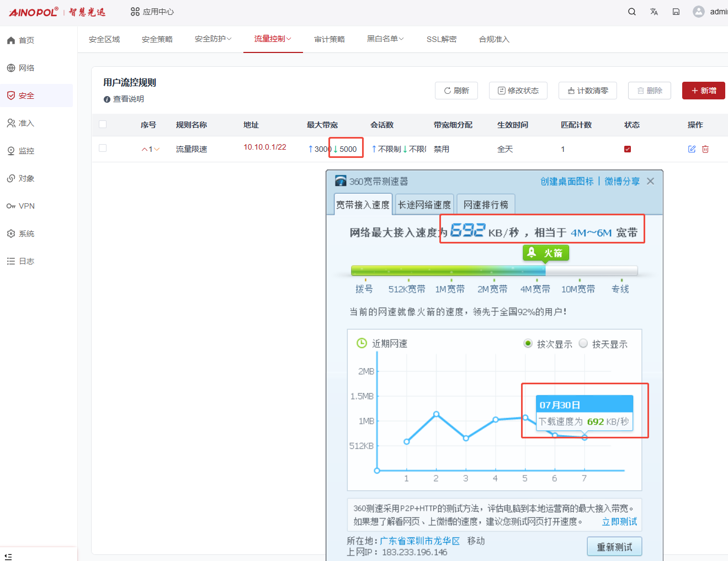Click the save configuration icon in header
Image resolution: width=728 pixels, height=561 pixels.
[x=676, y=12]
